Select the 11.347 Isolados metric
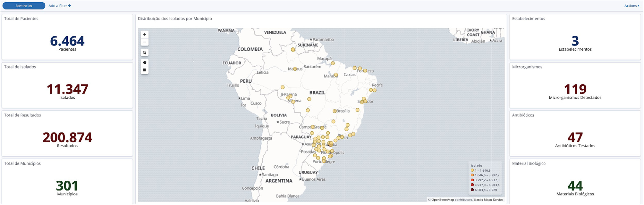The height and width of the screenshot is (205, 644). pyautogui.click(x=67, y=89)
